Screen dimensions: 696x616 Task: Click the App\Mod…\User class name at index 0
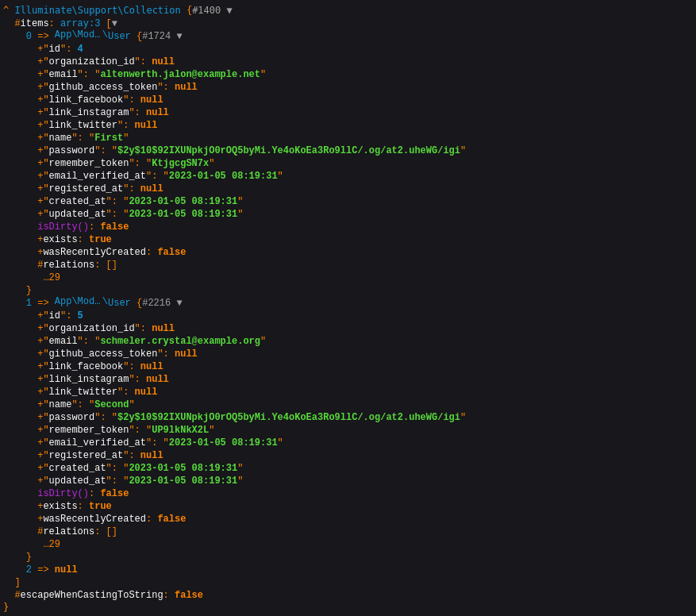click(92, 36)
